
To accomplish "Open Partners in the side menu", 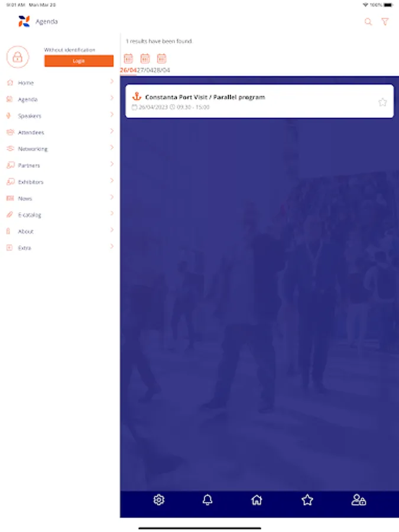I will tap(60, 166).
